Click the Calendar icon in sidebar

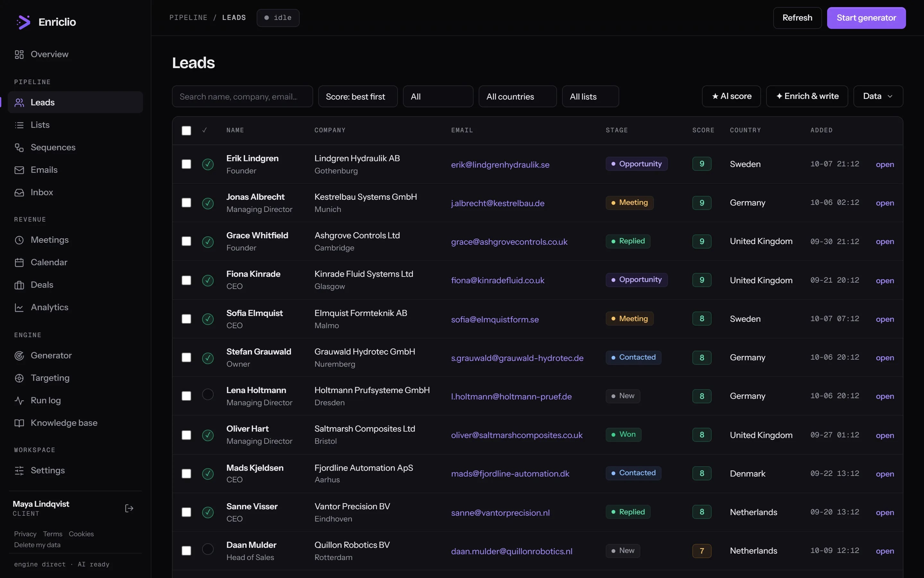click(x=19, y=263)
